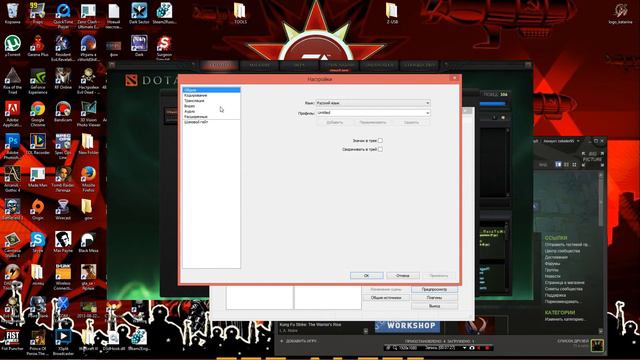This screenshot has height=360, width=640.
Task: Open the Origin desktop icon
Action: tap(38, 209)
